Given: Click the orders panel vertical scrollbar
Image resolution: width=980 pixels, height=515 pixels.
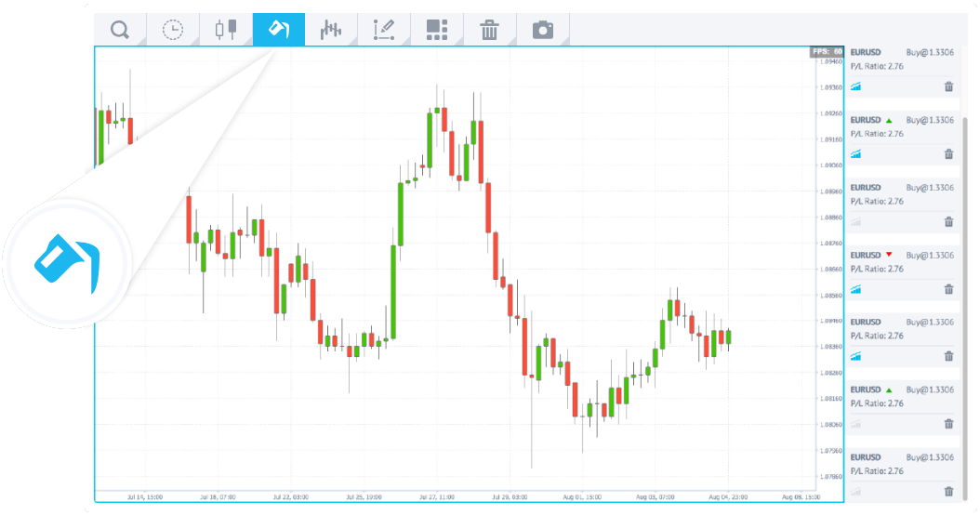Looking at the screenshot, I should 965,279.
